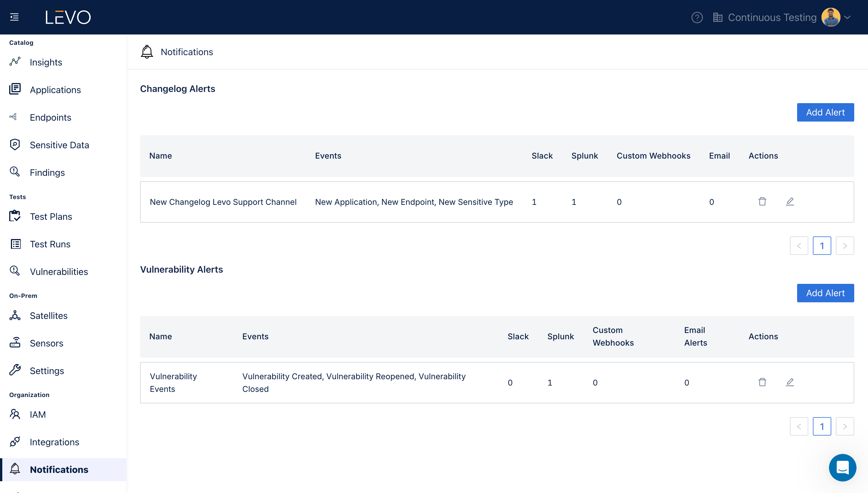
Task: Click the Continuous Testing organization icon
Action: tap(718, 17)
